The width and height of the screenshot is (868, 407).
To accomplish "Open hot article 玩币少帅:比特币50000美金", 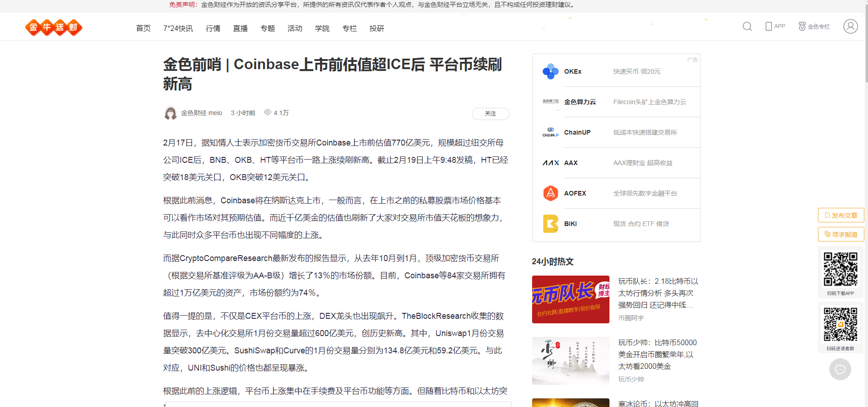I will coord(657,354).
